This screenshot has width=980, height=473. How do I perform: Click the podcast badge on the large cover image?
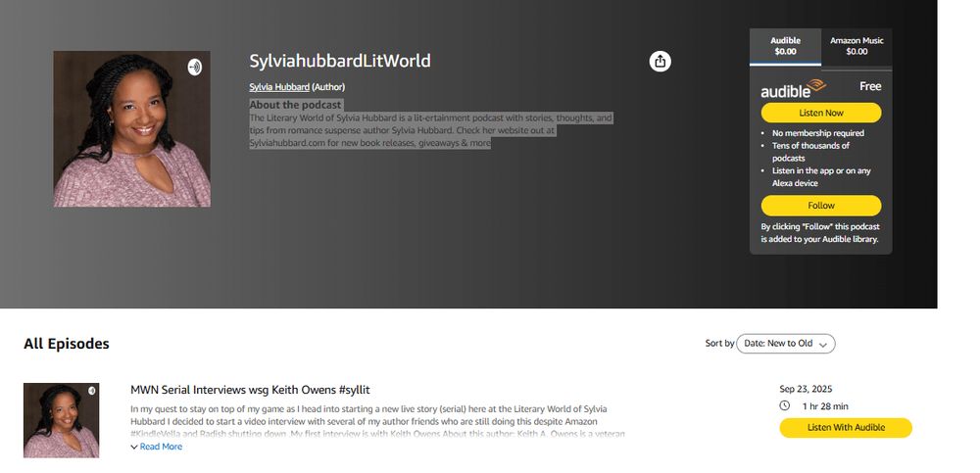[195, 67]
